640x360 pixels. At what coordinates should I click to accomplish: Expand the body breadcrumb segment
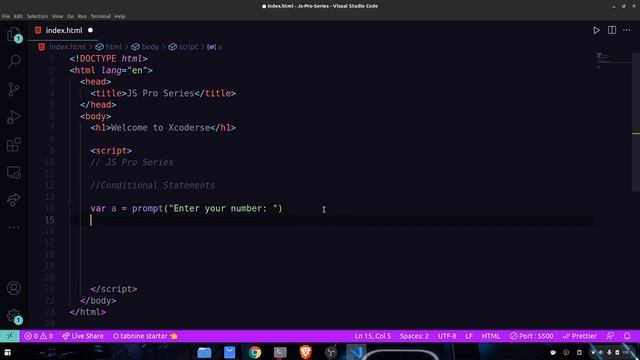pos(145,47)
